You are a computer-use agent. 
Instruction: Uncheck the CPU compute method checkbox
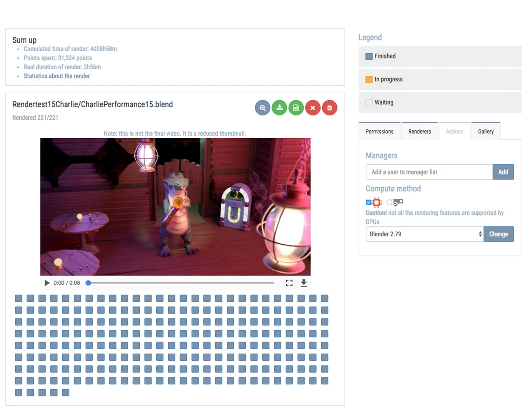[x=368, y=202]
